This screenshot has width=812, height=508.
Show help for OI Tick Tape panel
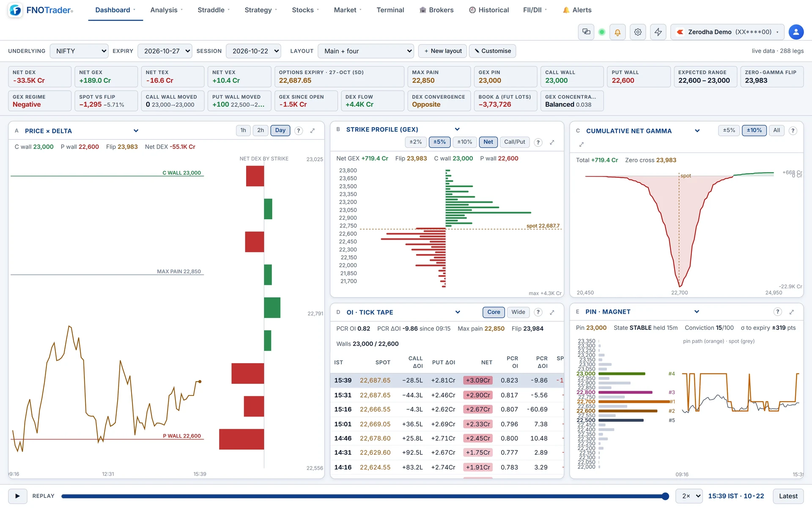pos(538,312)
